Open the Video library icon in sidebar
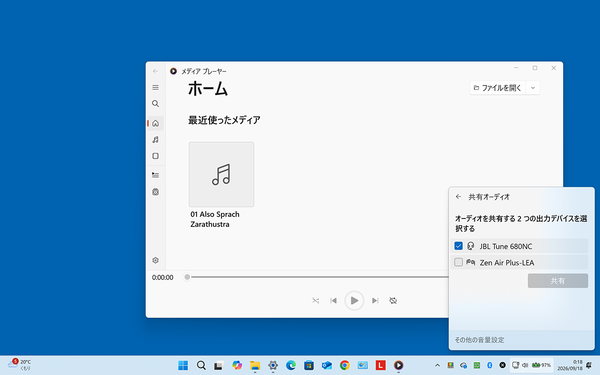Screen dimensions: 600x375 tap(155, 156)
